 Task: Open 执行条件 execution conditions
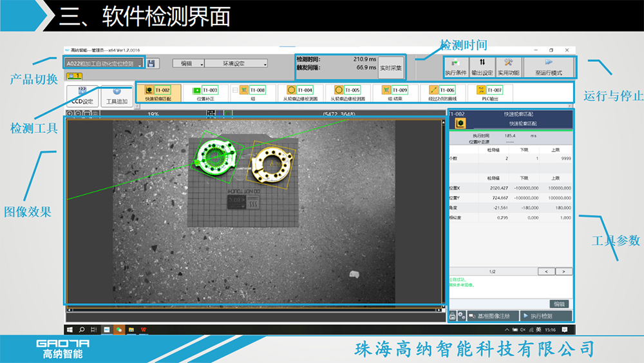pos(455,67)
